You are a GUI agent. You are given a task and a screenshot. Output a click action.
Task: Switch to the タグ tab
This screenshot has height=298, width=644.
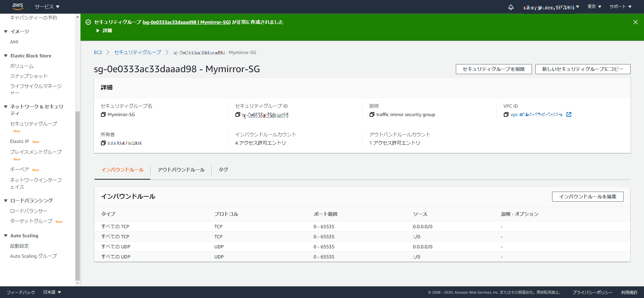pos(223,170)
